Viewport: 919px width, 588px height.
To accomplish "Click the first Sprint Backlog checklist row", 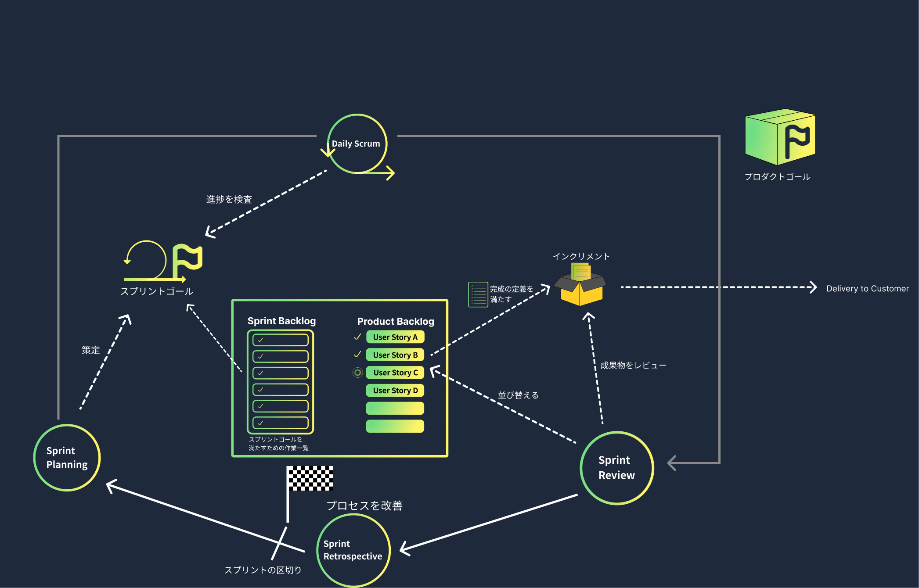I will coord(281,340).
